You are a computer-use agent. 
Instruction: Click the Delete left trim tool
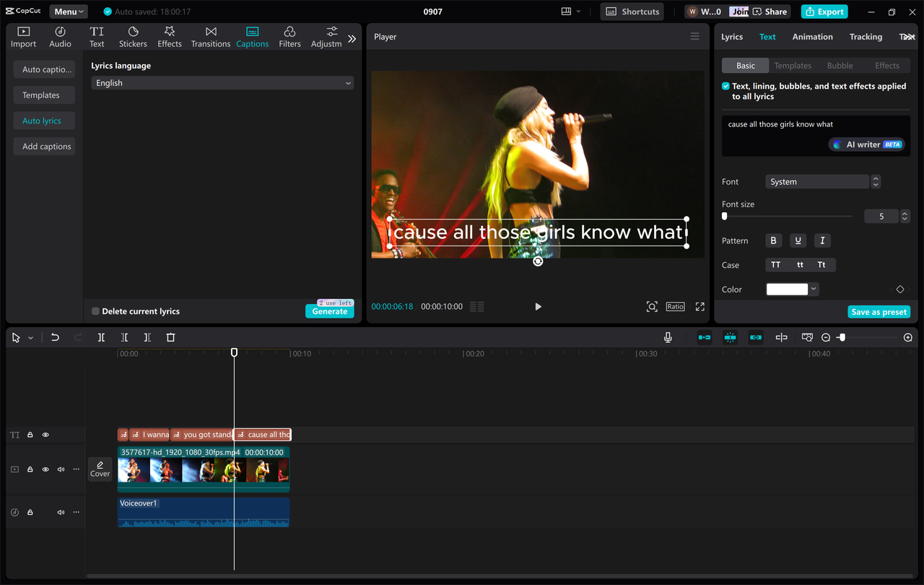tap(124, 337)
